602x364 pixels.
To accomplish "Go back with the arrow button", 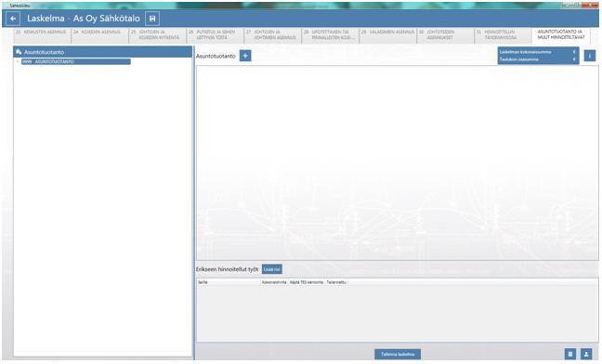I will (x=13, y=19).
